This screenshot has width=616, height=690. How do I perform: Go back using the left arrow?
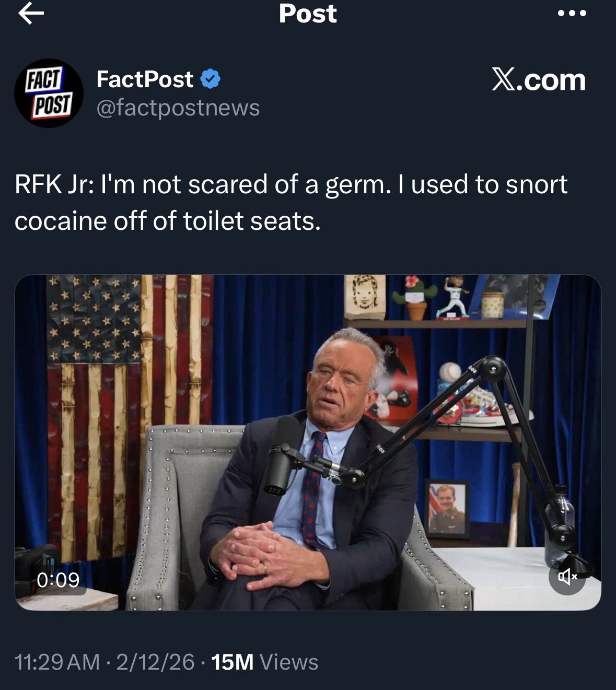pos(31,14)
